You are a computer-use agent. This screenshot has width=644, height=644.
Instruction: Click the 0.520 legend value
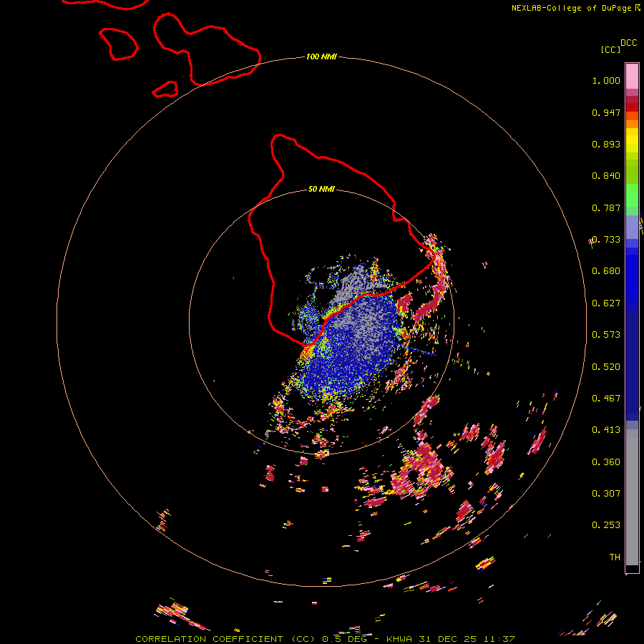pos(606,367)
